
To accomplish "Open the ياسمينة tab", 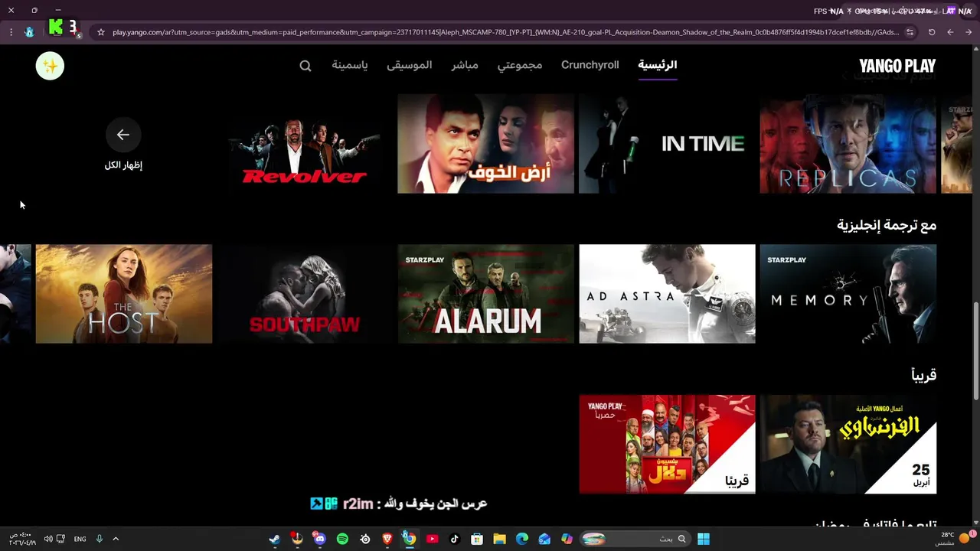I will [x=350, y=65].
